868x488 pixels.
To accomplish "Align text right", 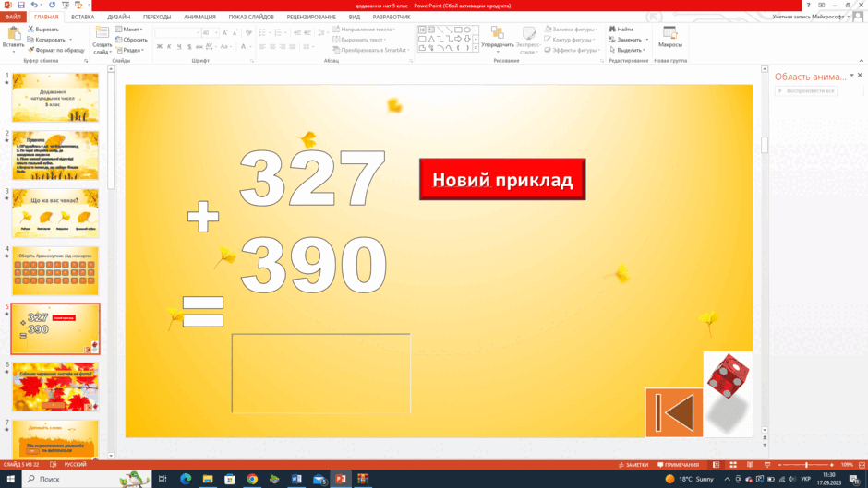I will (283, 46).
